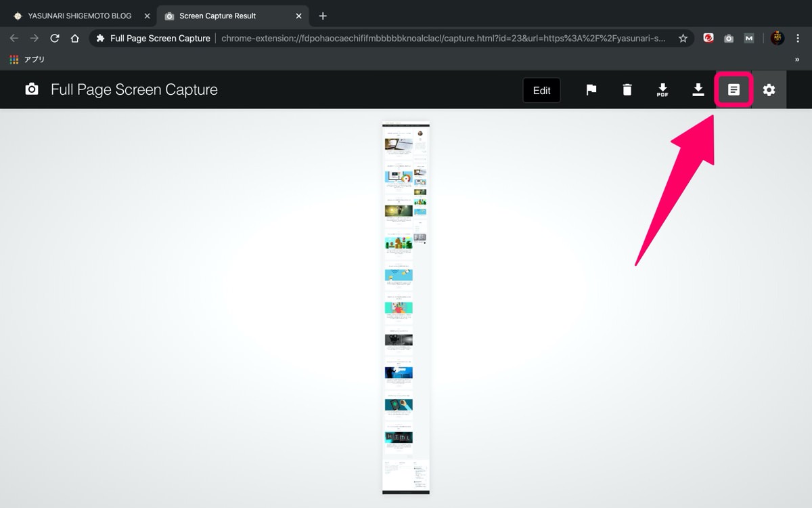The image size is (812, 508).
Task: Bookmark this page with star icon
Action: tap(683, 39)
